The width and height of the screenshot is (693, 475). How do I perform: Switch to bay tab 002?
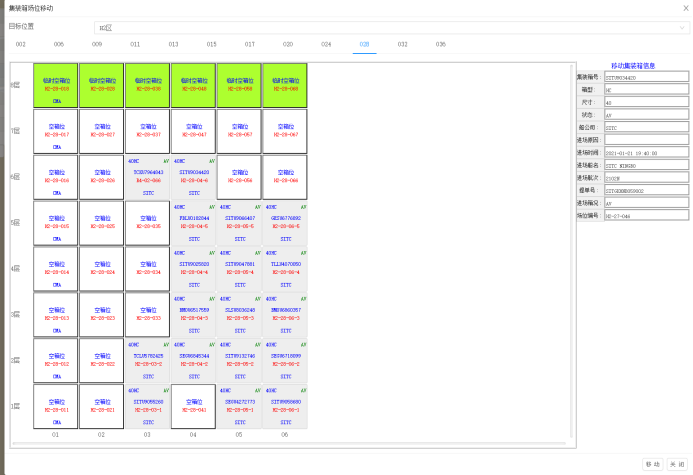pos(20,44)
